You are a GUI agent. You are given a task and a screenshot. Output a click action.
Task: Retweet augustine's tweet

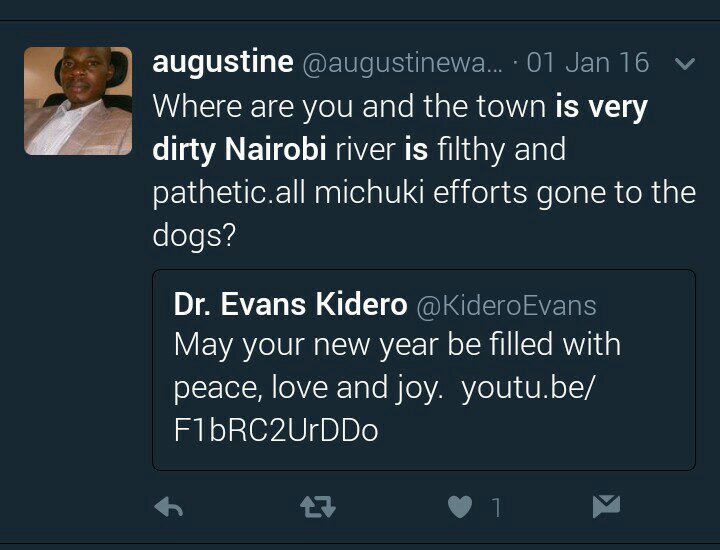point(317,508)
